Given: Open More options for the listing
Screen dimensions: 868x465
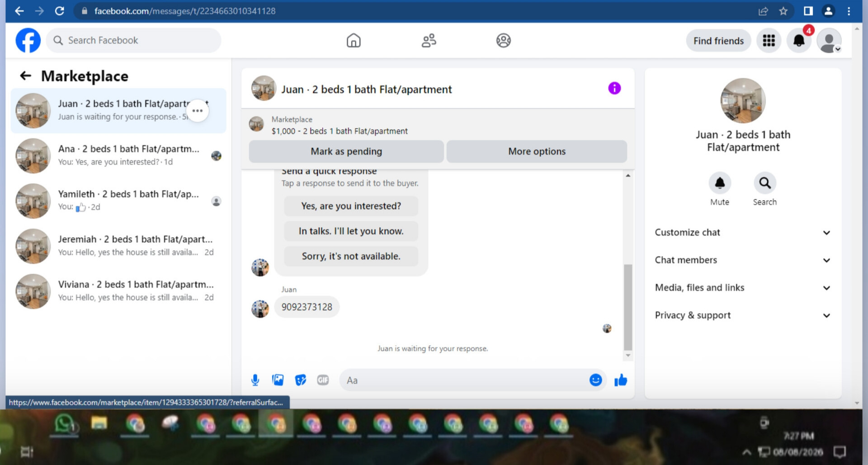Looking at the screenshot, I should click(537, 152).
